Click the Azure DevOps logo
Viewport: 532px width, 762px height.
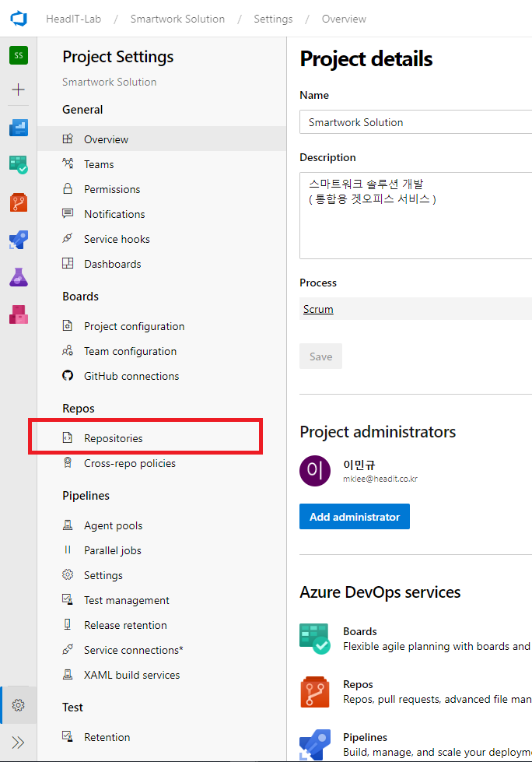[19, 19]
